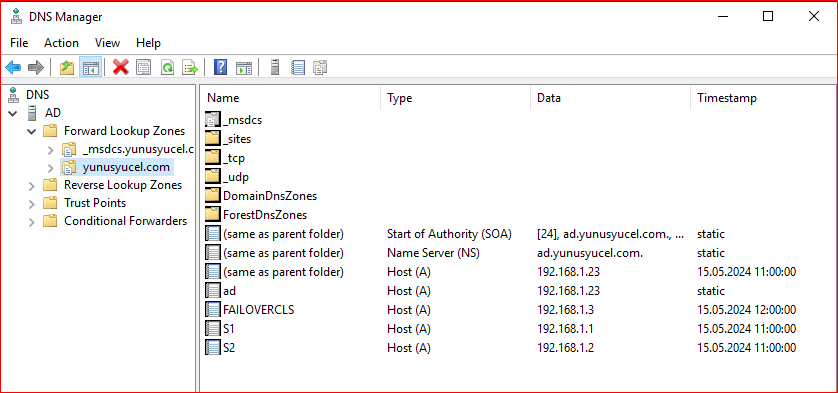Image resolution: width=838 pixels, height=393 pixels.
Task: Expand the yunusyucel.com zone in tree
Action: [x=51, y=168]
